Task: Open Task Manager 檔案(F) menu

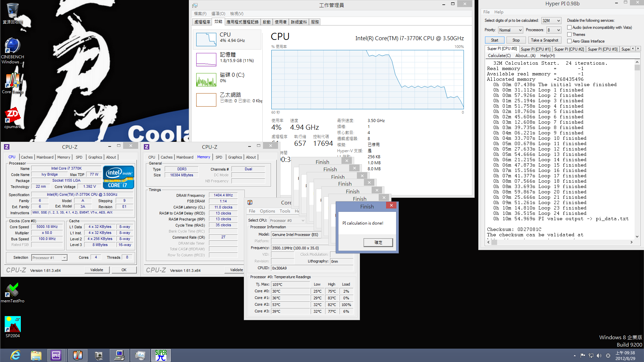Action: 200,14
